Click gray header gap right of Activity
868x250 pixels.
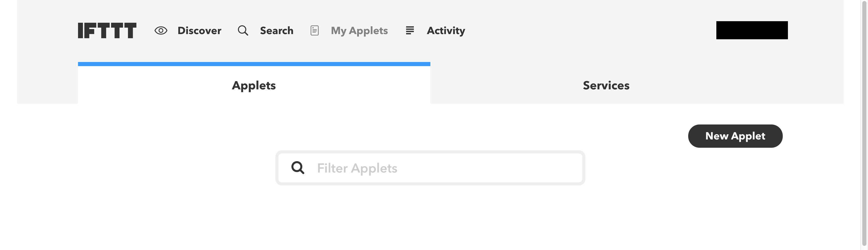coord(590,30)
